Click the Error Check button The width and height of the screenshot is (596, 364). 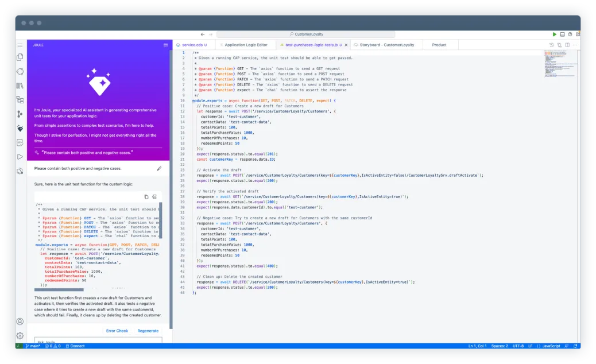pyautogui.click(x=117, y=331)
